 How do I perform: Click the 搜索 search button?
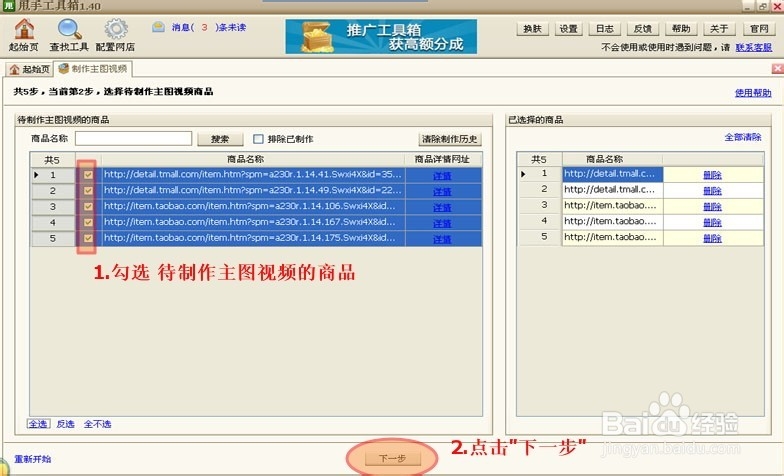220,139
